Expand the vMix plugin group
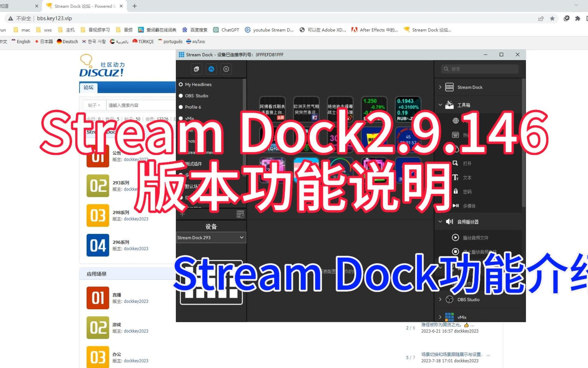This screenshot has height=368, width=588. click(440, 317)
